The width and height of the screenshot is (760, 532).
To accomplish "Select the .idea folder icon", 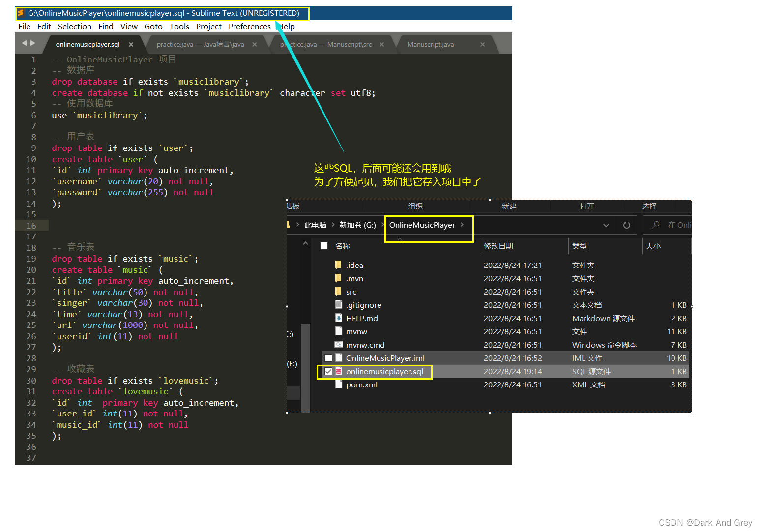I will coord(338,265).
